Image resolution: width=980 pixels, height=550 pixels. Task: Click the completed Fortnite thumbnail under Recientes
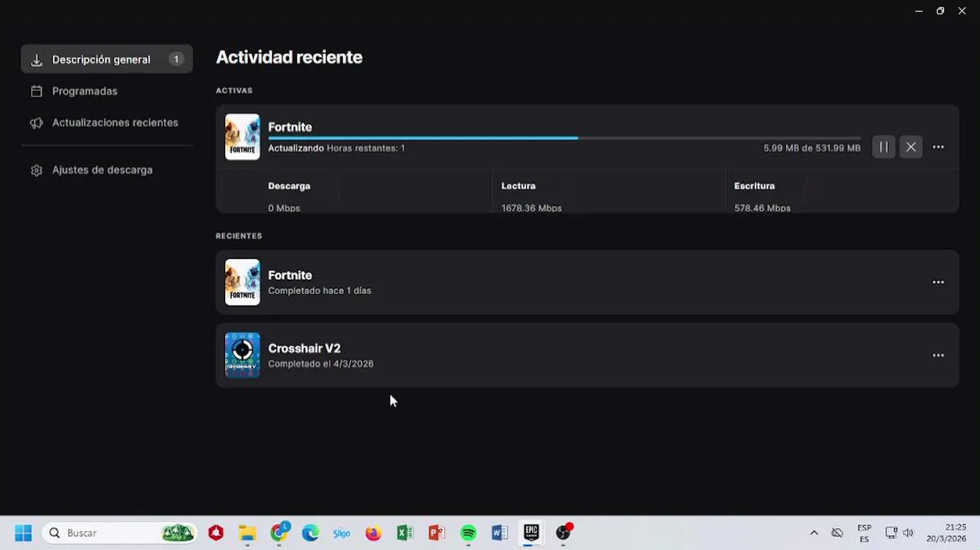tap(242, 282)
